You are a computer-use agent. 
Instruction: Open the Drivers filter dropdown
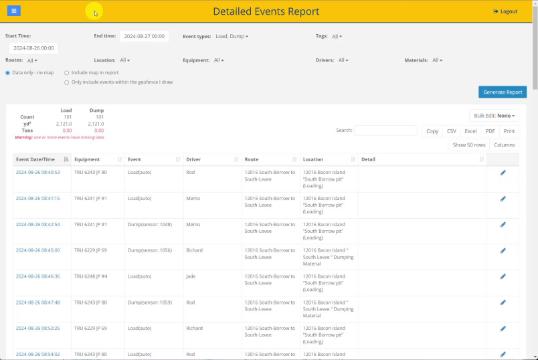(343, 60)
